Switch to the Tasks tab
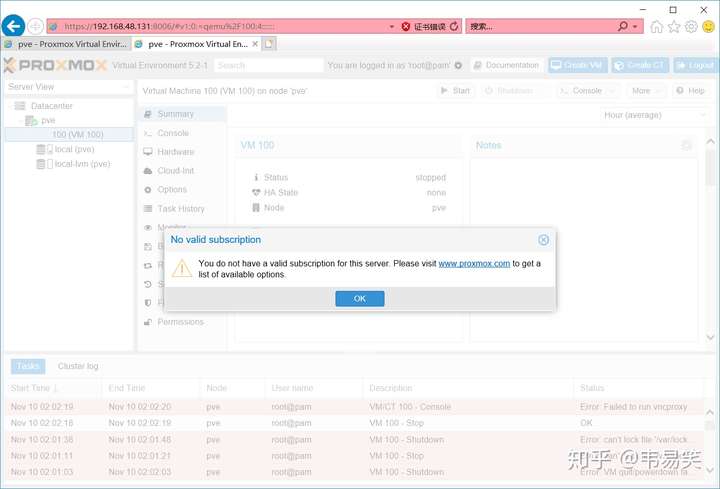 (28, 366)
